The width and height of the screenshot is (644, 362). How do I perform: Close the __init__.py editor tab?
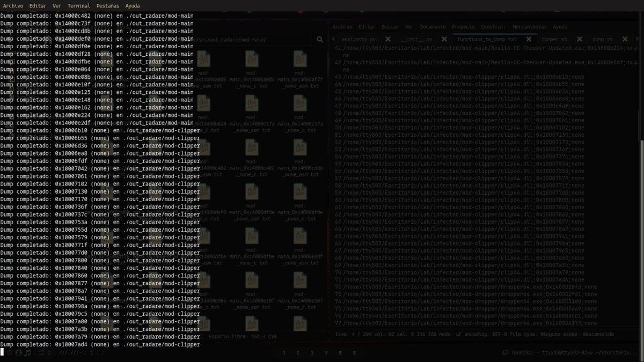(x=444, y=39)
